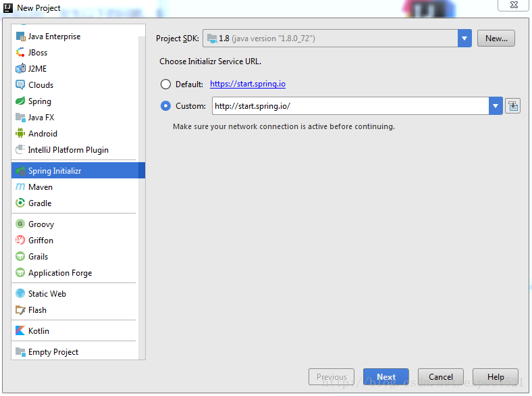Click the Empty Project folder icon

pos(20,352)
